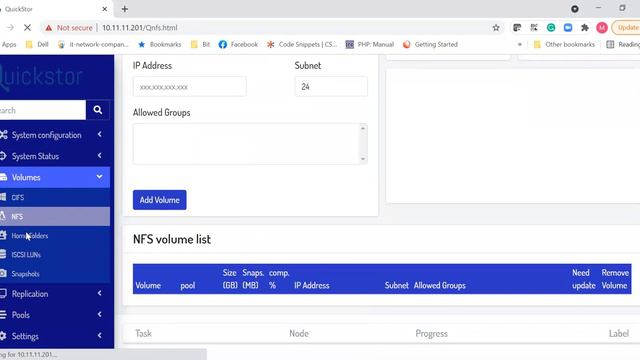Click the Subnet field showing 24
Viewport: 640px width, 360px height.
point(331,87)
